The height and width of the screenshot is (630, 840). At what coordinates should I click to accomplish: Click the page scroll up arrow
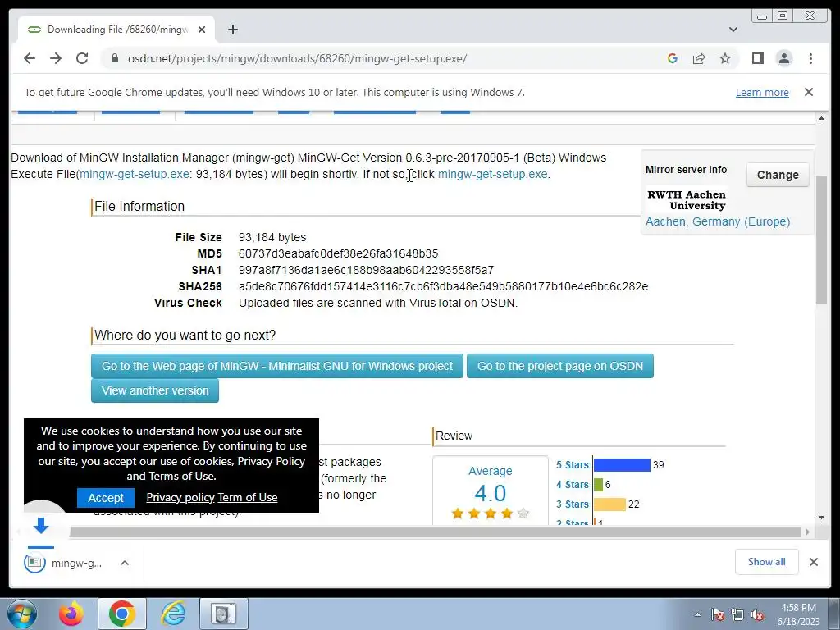(821, 118)
